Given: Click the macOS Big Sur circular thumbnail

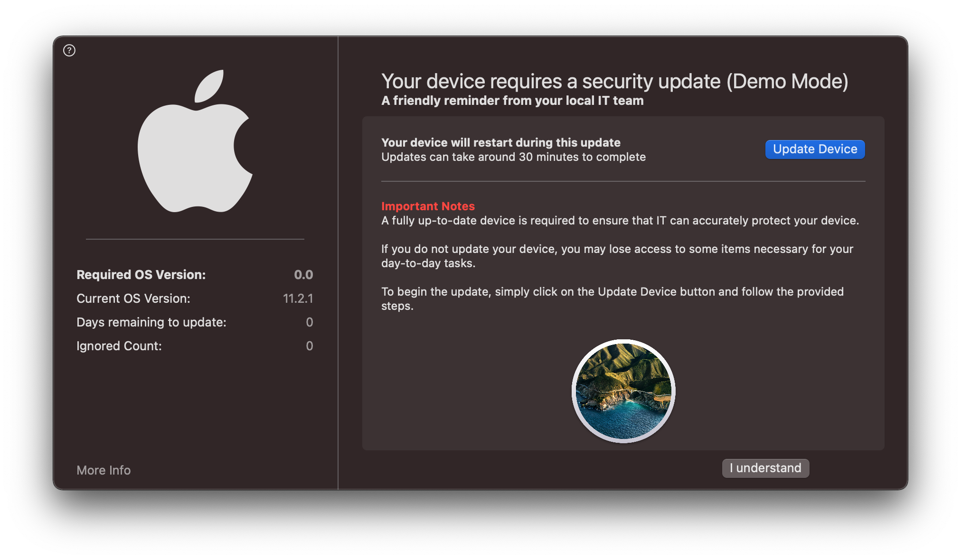Looking at the screenshot, I should (x=623, y=391).
